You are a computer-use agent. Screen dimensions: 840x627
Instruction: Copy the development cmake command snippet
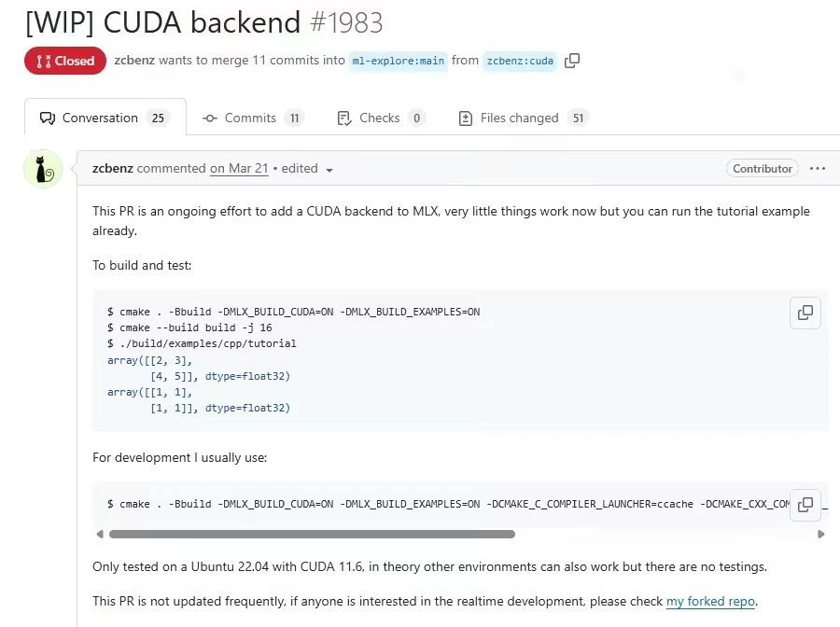(805, 505)
